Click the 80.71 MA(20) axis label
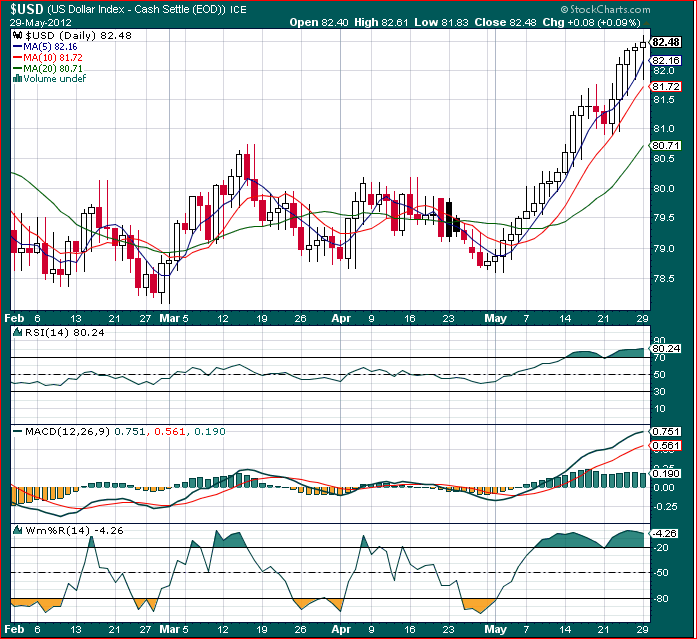This screenshot has height=639, width=697. click(x=665, y=145)
